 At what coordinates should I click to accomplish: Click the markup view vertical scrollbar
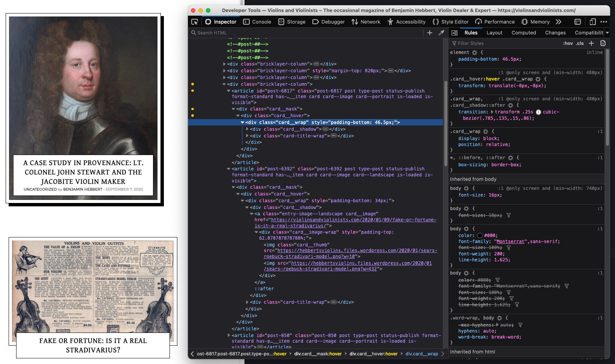pyautogui.click(x=445, y=124)
